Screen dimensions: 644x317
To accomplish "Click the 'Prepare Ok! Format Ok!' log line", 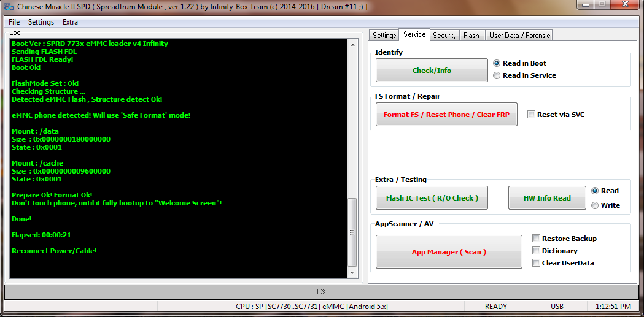I will coord(52,195).
